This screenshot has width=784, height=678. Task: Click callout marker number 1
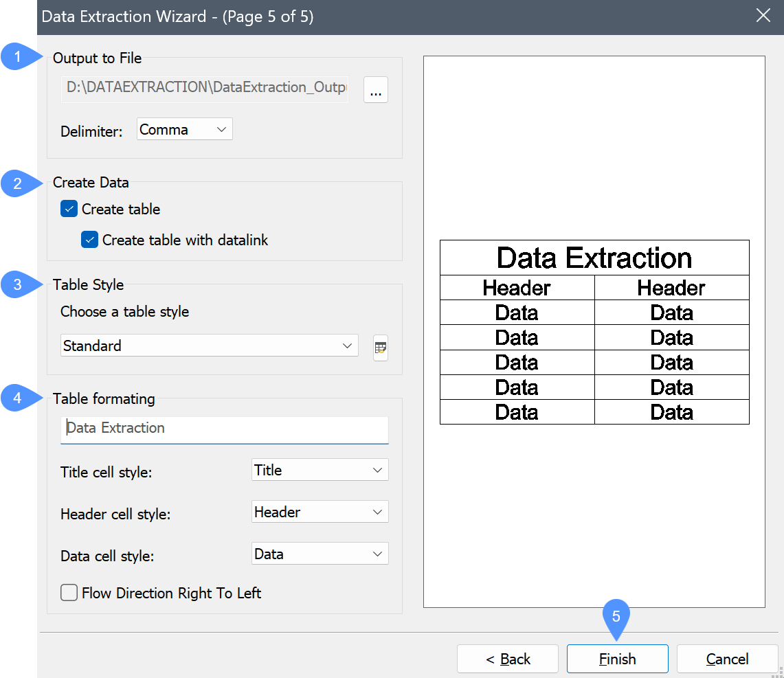[x=18, y=58]
